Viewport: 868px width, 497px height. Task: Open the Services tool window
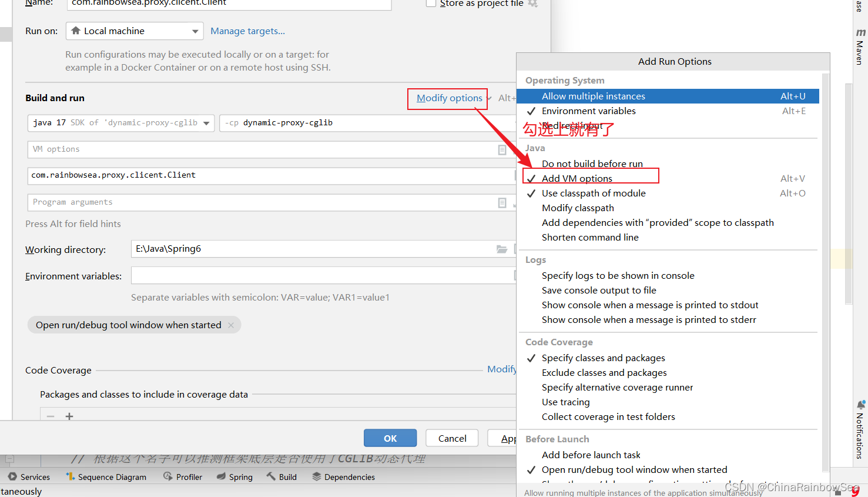click(29, 477)
